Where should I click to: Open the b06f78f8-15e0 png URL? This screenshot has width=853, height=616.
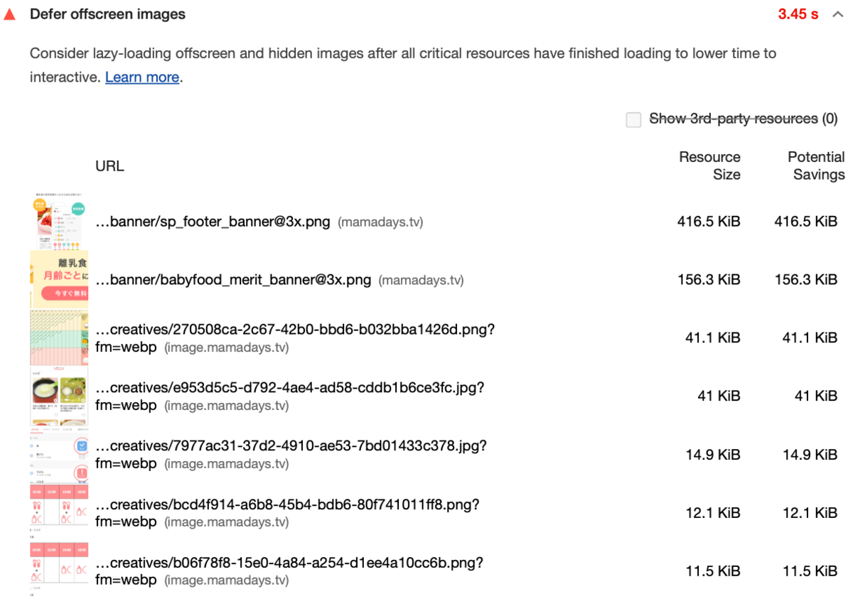tap(289, 571)
